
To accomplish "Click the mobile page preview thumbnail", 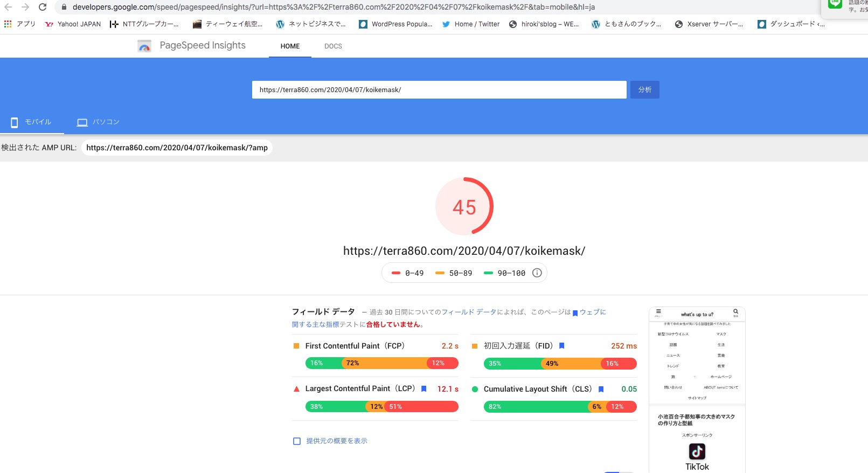I will pos(697,390).
